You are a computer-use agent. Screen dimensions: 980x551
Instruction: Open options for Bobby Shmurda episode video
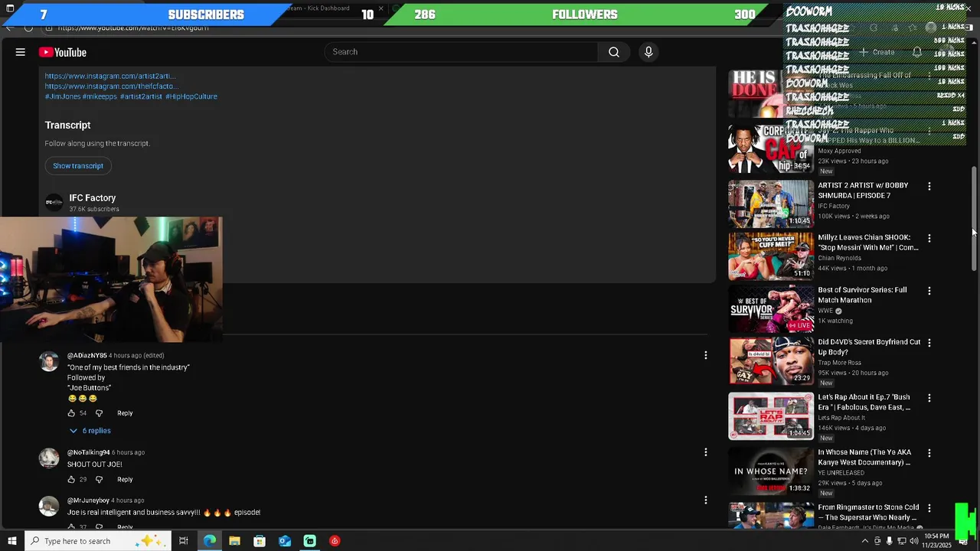click(929, 186)
